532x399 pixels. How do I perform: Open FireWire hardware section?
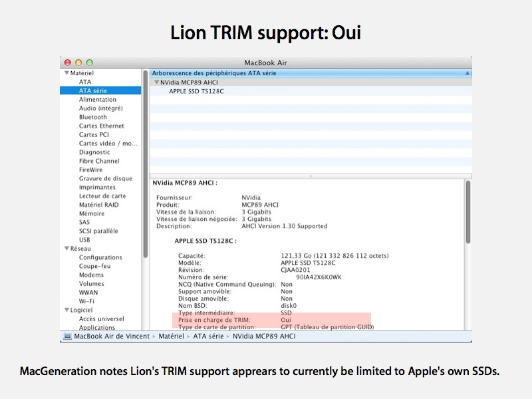tap(90, 170)
